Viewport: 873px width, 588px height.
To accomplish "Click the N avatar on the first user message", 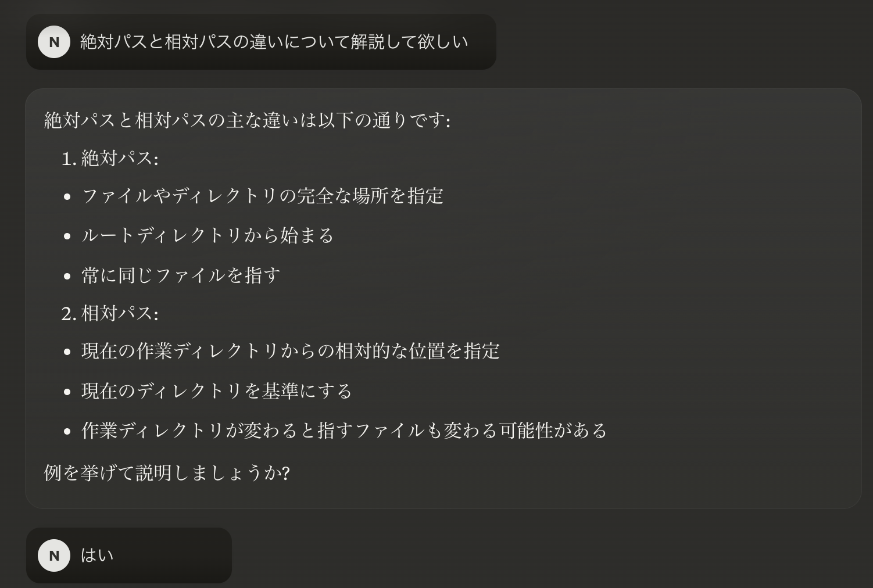I will [x=53, y=42].
